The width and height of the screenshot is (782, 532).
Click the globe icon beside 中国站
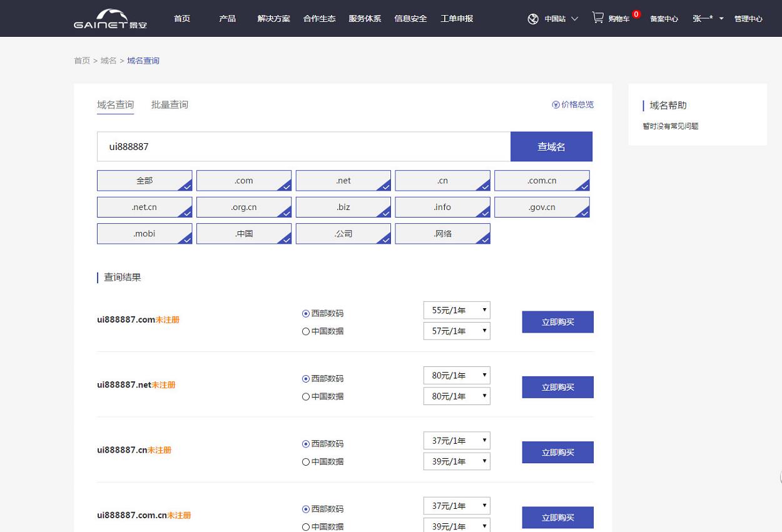[x=532, y=19]
